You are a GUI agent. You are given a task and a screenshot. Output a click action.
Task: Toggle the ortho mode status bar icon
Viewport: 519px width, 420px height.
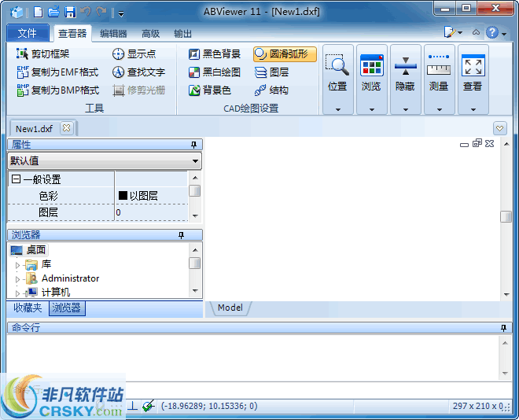[133, 406]
